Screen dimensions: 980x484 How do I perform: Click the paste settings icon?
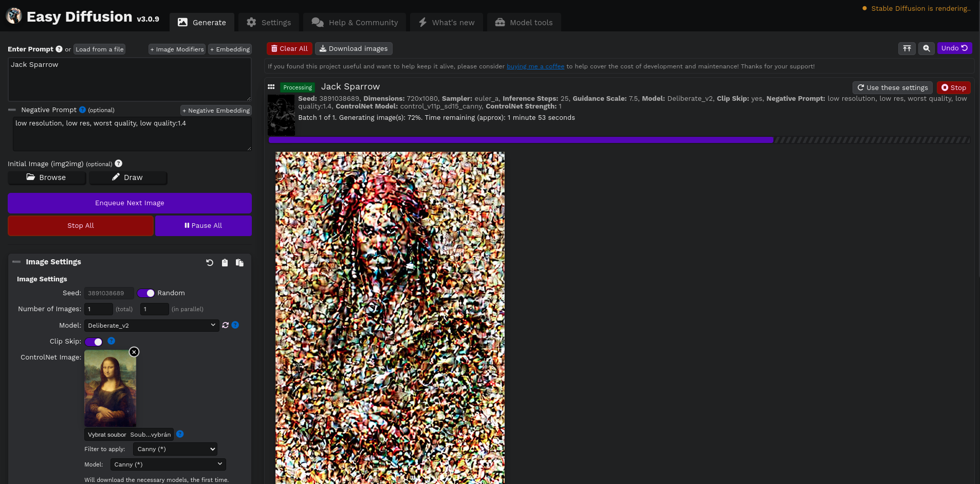(239, 263)
